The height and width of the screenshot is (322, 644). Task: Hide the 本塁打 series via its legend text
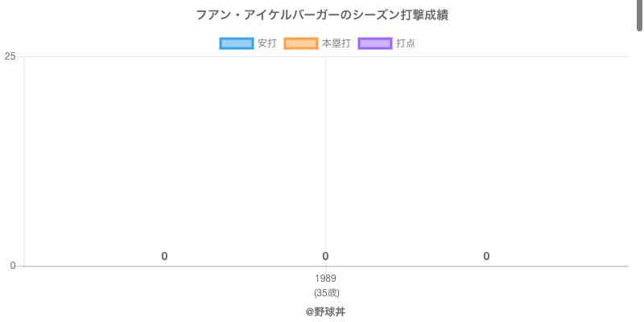tap(336, 43)
